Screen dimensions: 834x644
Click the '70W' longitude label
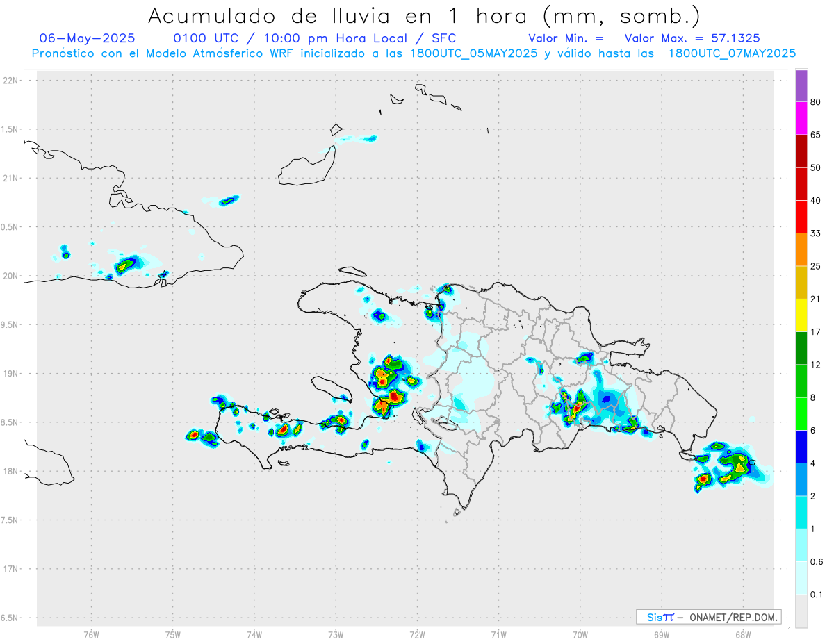click(580, 634)
